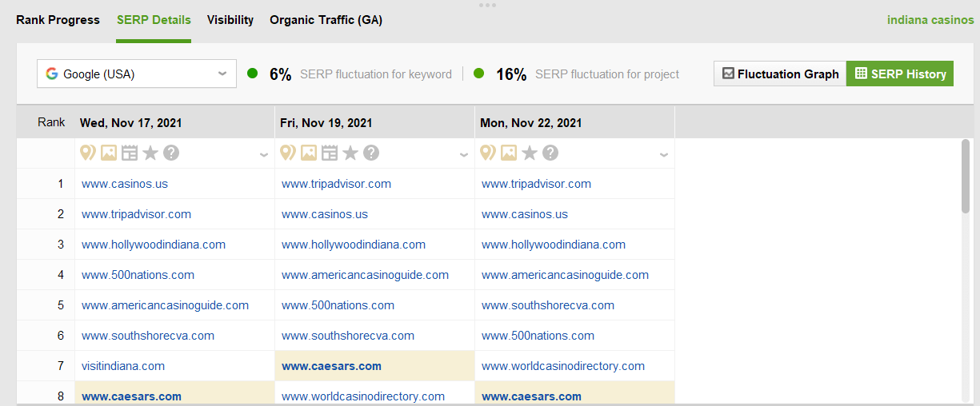
Task: Click the map pin icon under Wed, Nov 17
Action: tap(88, 153)
